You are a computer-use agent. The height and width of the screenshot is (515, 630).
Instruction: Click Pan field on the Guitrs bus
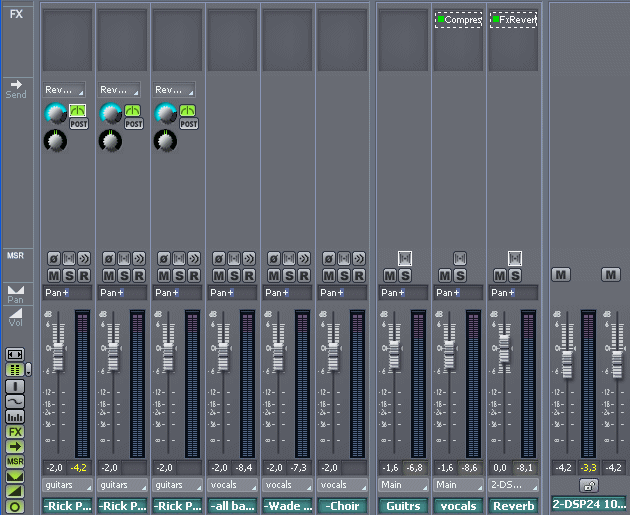coord(403,293)
